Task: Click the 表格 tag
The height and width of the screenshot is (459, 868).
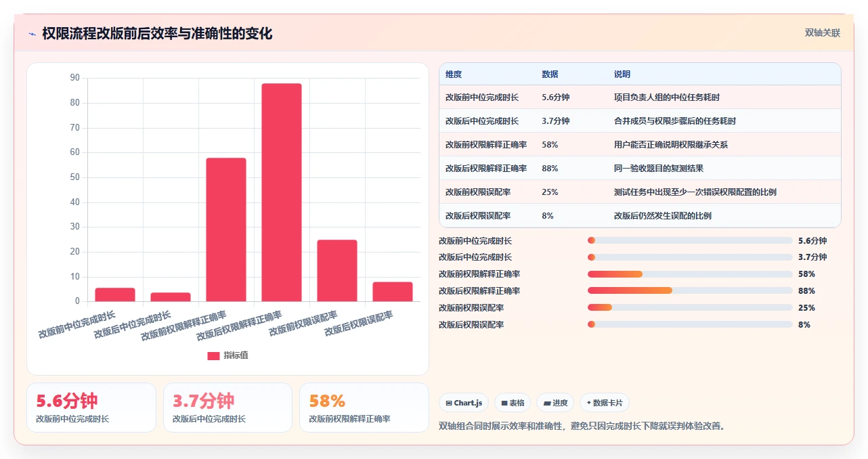Action: tap(513, 403)
